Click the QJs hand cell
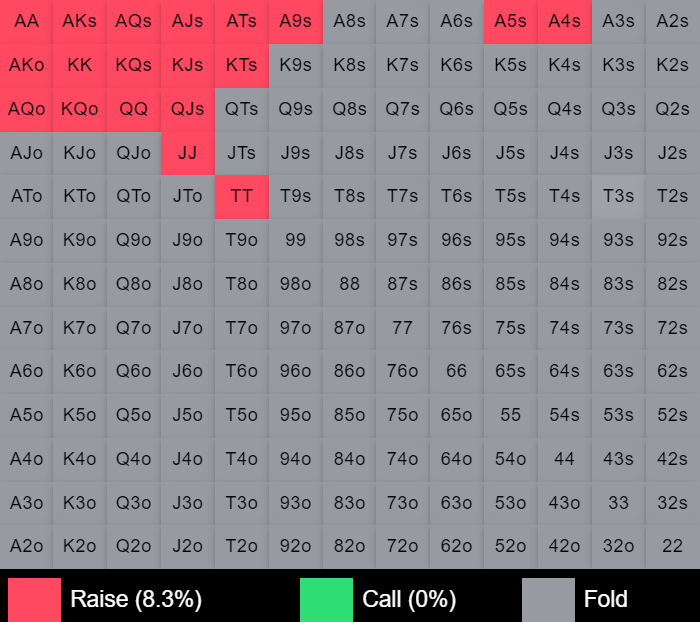The image size is (700, 622). coord(188,109)
